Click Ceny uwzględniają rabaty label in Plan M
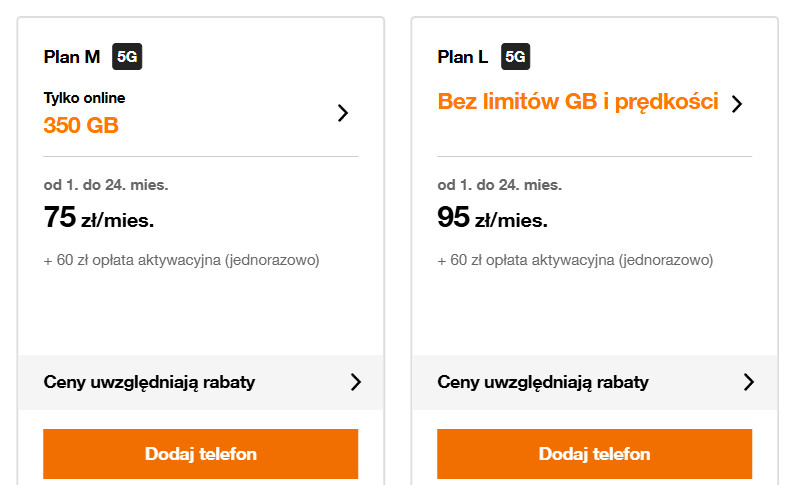 click(x=149, y=382)
